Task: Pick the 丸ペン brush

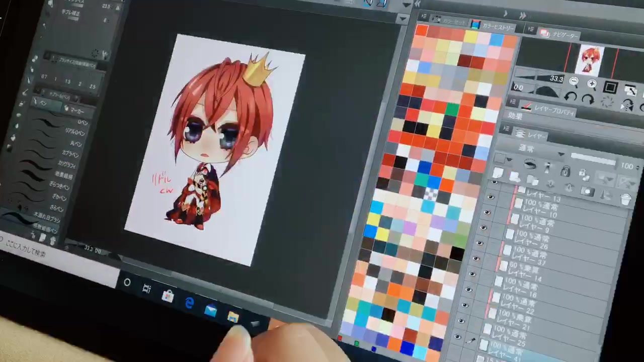Action: [x=56, y=143]
